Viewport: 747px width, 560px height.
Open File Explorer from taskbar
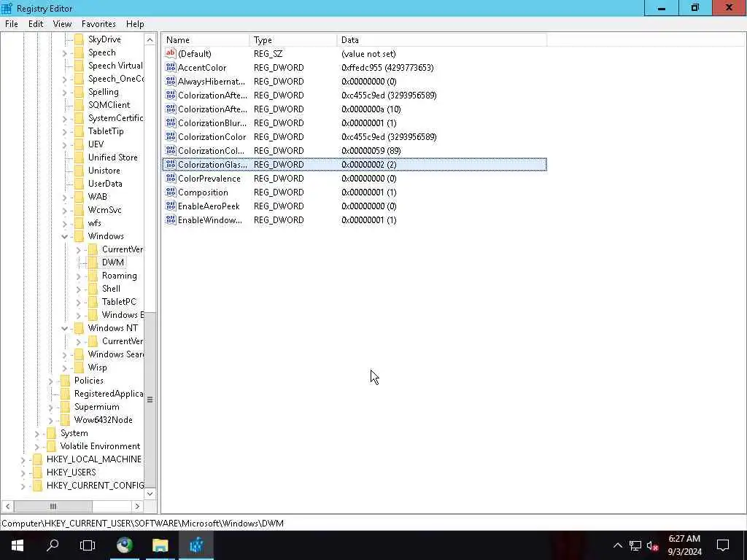click(160, 545)
